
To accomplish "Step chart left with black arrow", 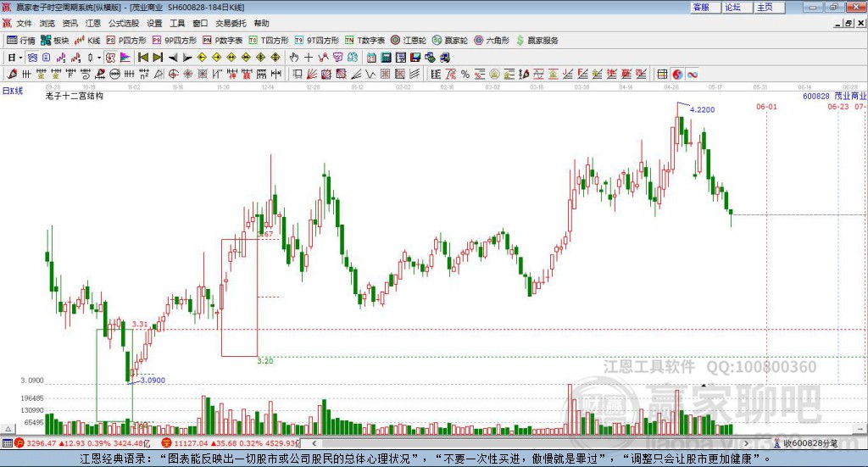I will click(x=173, y=58).
